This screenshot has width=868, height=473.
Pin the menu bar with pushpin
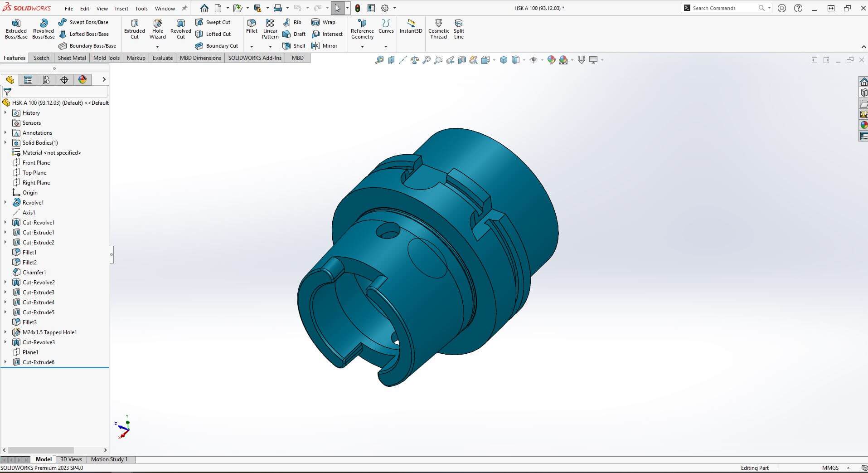point(184,8)
